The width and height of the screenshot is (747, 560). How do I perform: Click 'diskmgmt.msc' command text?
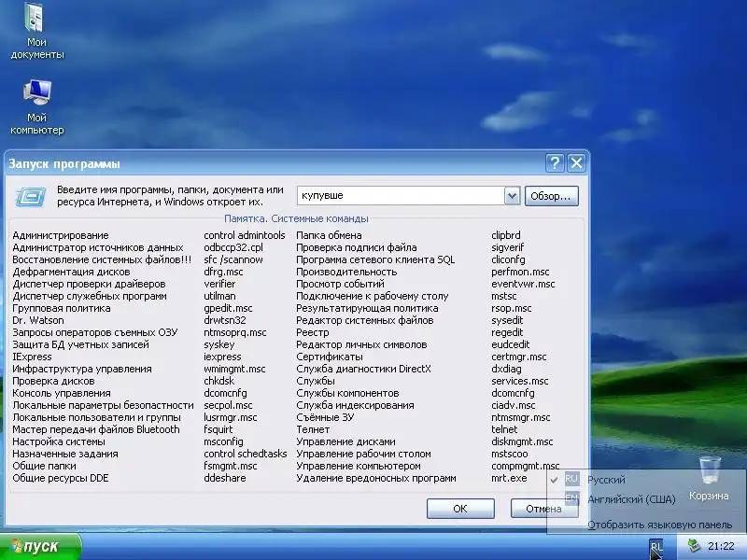click(x=522, y=441)
